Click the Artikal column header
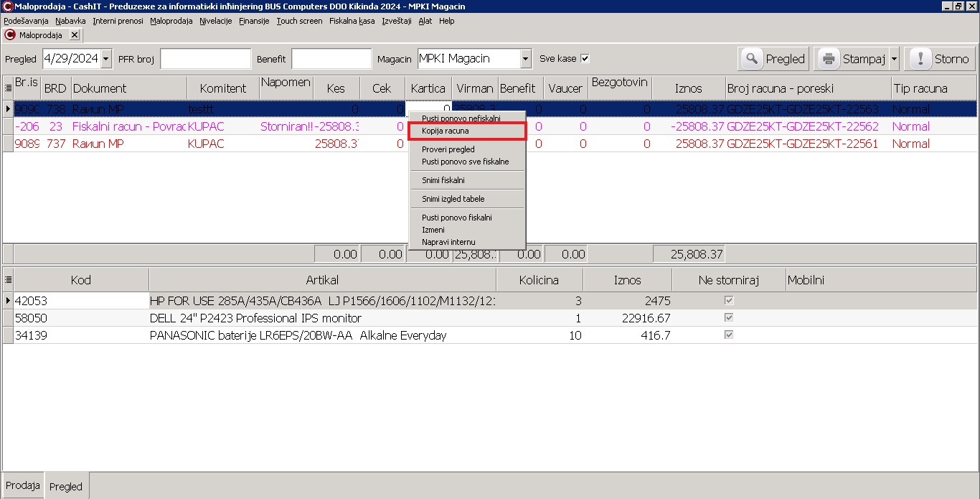The height and width of the screenshot is (499, 980). (322, 280)
